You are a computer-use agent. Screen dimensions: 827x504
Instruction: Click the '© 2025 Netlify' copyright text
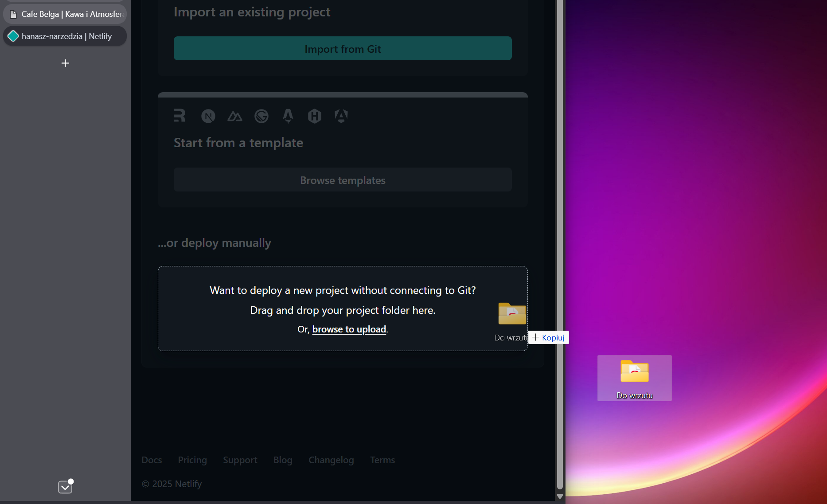pos(172,484)
